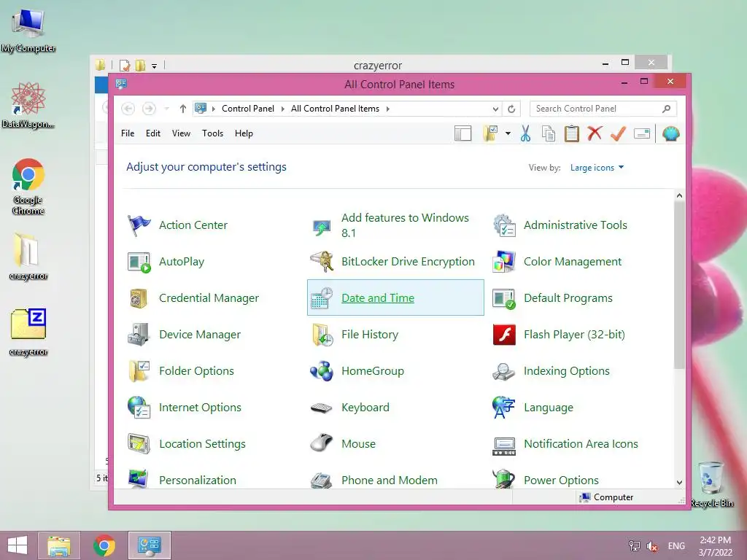Viewport: 747px width, 560px height.
Task: Toggle the navigation pane layout icon
Action: [462, 134]
